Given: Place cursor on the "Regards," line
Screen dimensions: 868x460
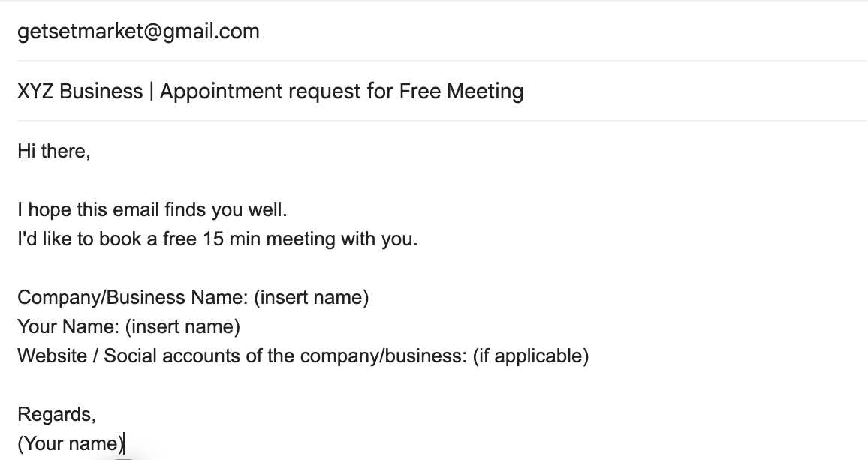Looking at the screenshot, I should (x=56, y=413).
